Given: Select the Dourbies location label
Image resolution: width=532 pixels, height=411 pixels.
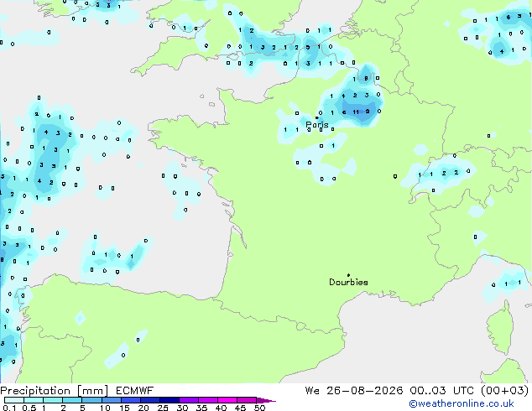Looking at the screenshot, I should tap(348, 282).
